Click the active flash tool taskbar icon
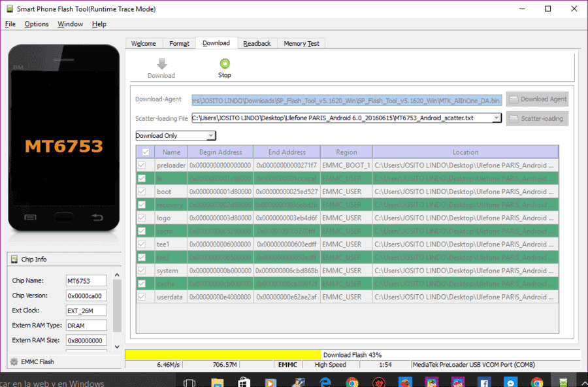Viewport: 588px width, 387px height. pos(563,382)
